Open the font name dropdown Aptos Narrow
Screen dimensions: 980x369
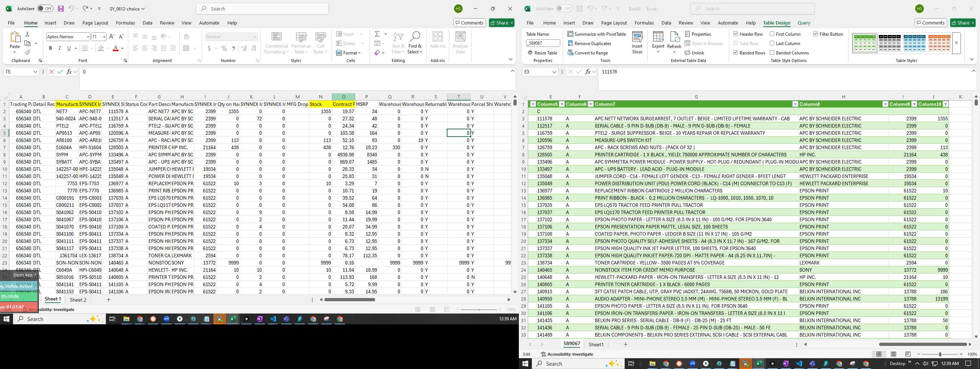(88, 37)
